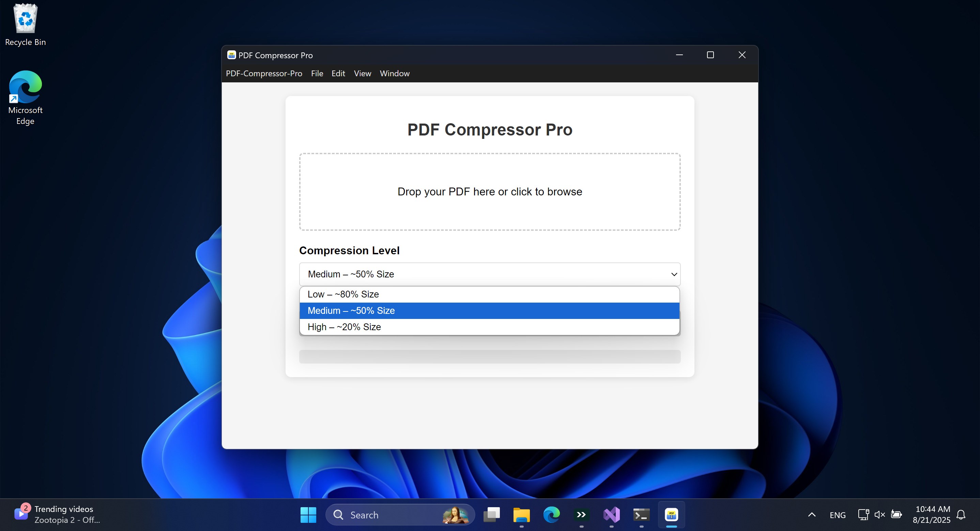Click the muted volume tray icon
980x531 pixels.
click(x=879, y=515)
